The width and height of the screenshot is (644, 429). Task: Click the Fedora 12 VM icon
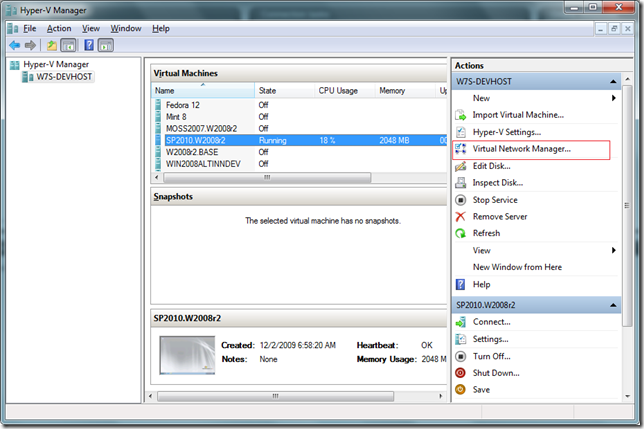[159, 105]
